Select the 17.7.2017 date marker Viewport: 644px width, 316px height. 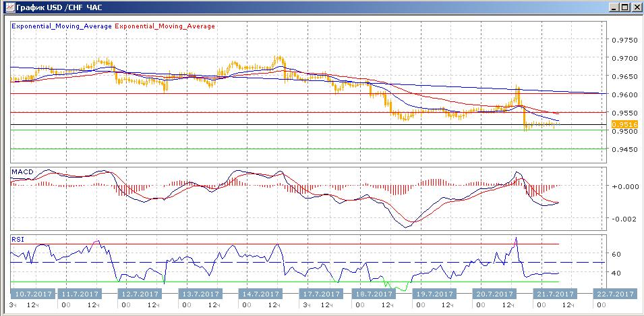pos(321,294)
